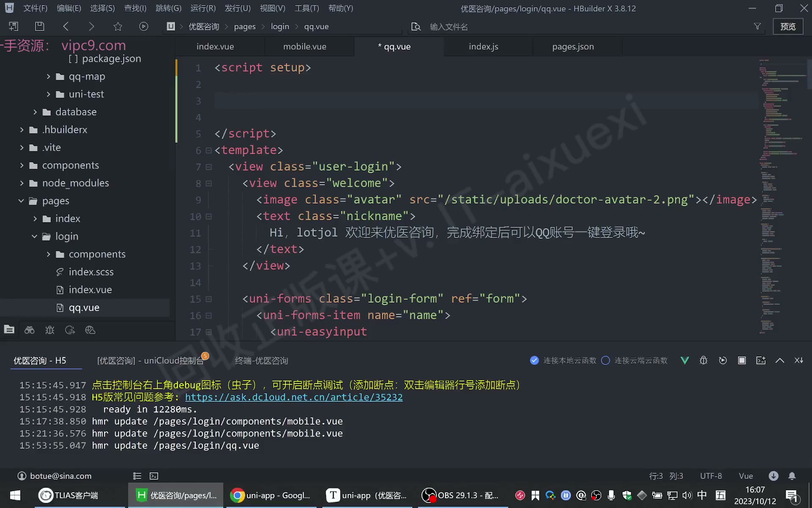This screenshot has width=812, height=508.
Task: Open the project manager icon in sidebar bottom
Action: tap(9, 330)
